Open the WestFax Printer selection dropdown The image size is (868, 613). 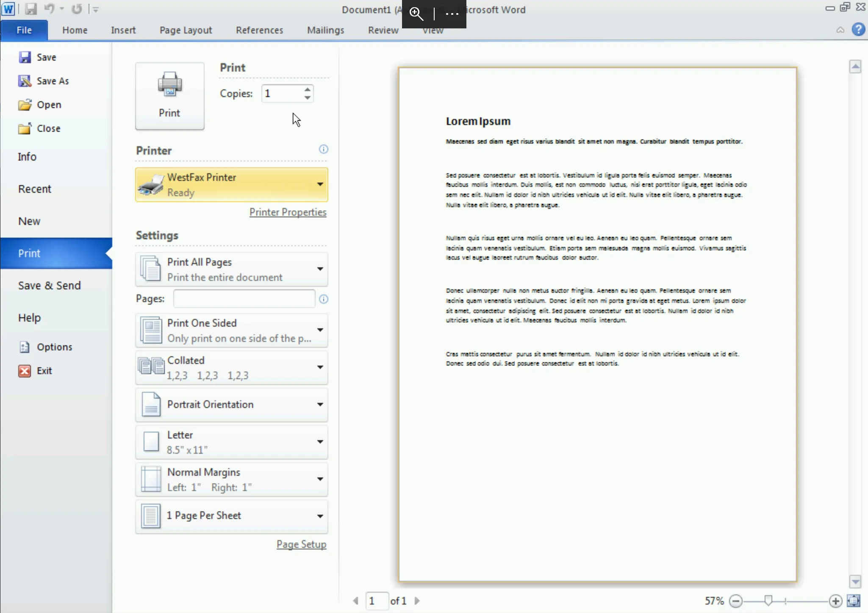click(320, 184)
